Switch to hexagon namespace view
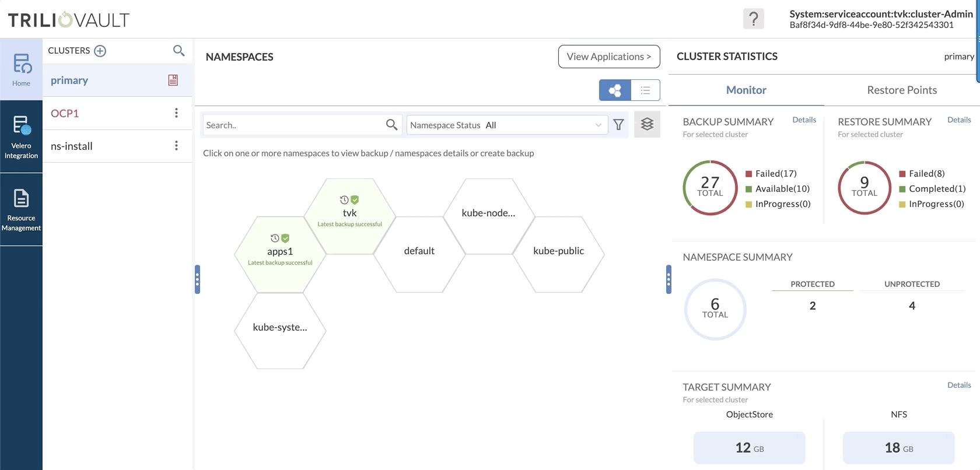This screenshot has width=980, height=470. point(615,90)
